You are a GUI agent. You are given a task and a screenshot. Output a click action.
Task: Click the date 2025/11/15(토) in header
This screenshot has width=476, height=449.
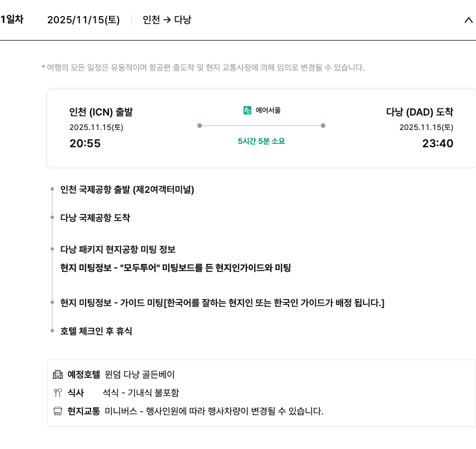click(x=83, y=20)
